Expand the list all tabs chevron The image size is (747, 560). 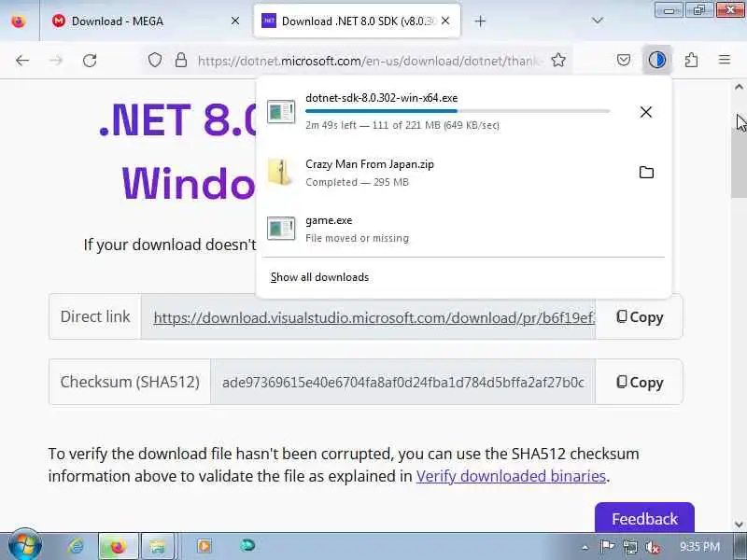598,21
